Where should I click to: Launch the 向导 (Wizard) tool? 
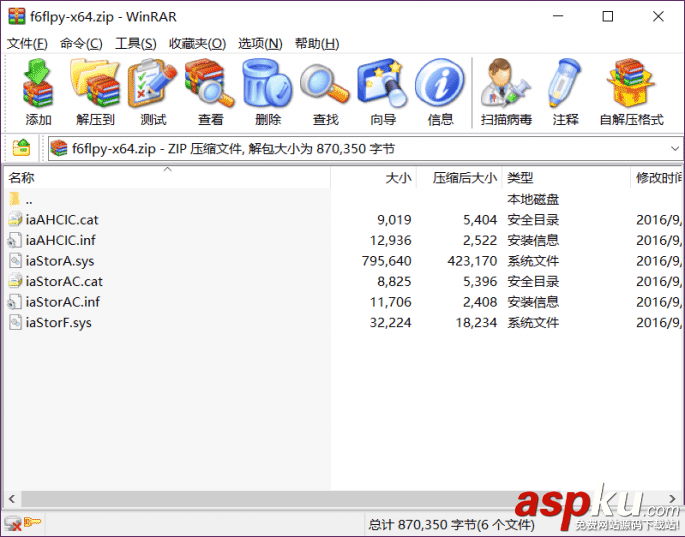(x=382, y=83)
